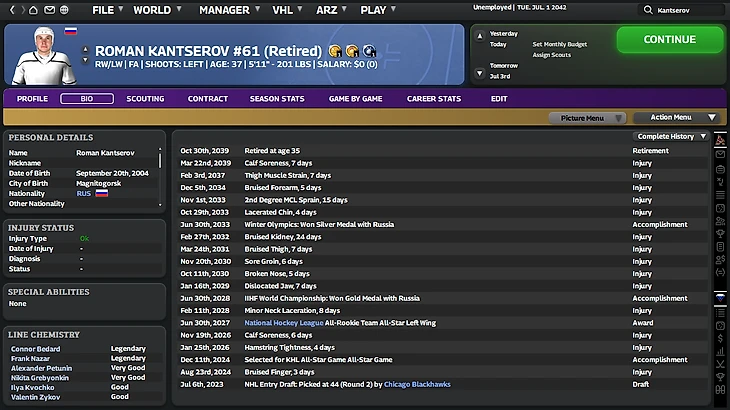The width and height of the screenshot is (730, 410).
Task: Open the WORLD menu
Action: (152, 10)
